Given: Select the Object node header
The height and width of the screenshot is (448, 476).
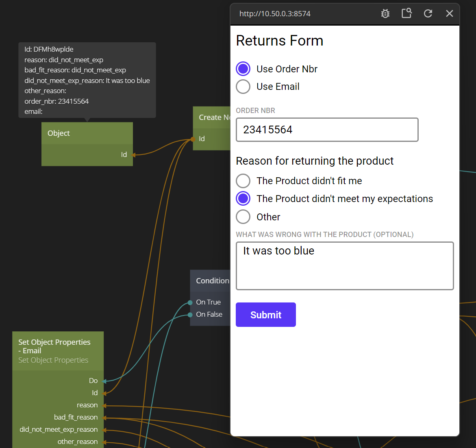Looking at the screenshot, I should click(x=87, y=133).
